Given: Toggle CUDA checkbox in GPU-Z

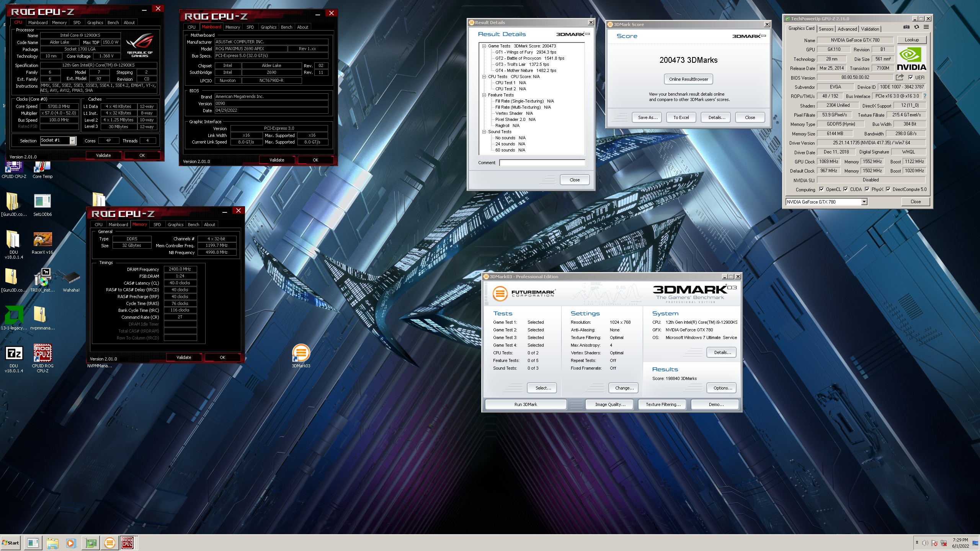Looking at the screenshot, I should click(846, 189).
